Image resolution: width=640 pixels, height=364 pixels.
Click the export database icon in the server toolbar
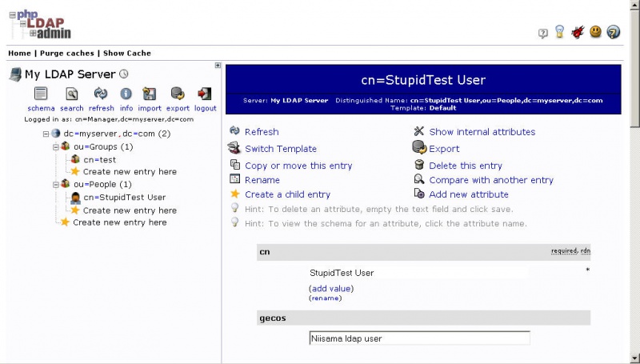tap(178, 94)
